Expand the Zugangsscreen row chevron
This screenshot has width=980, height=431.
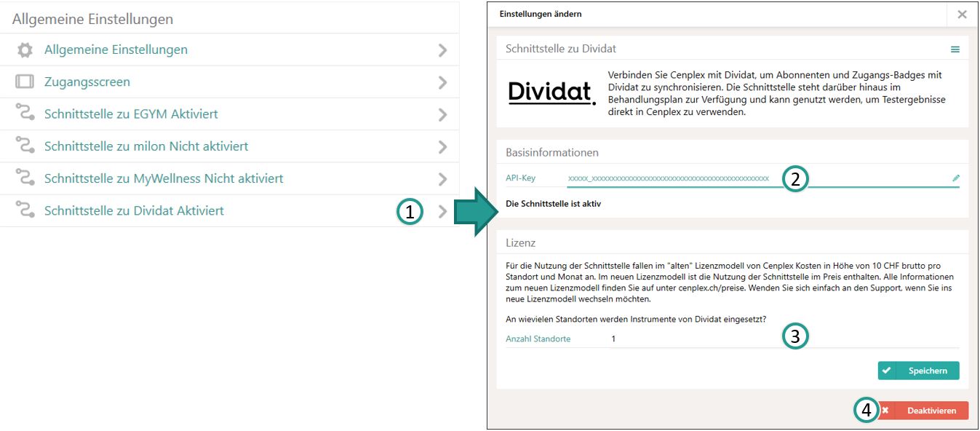442,82
